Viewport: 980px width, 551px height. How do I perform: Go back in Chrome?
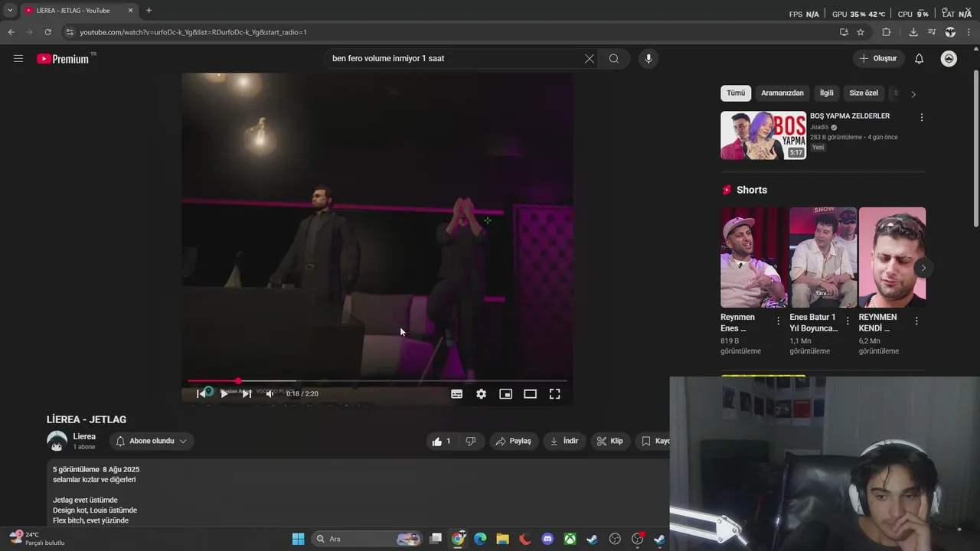click(11, 32)
